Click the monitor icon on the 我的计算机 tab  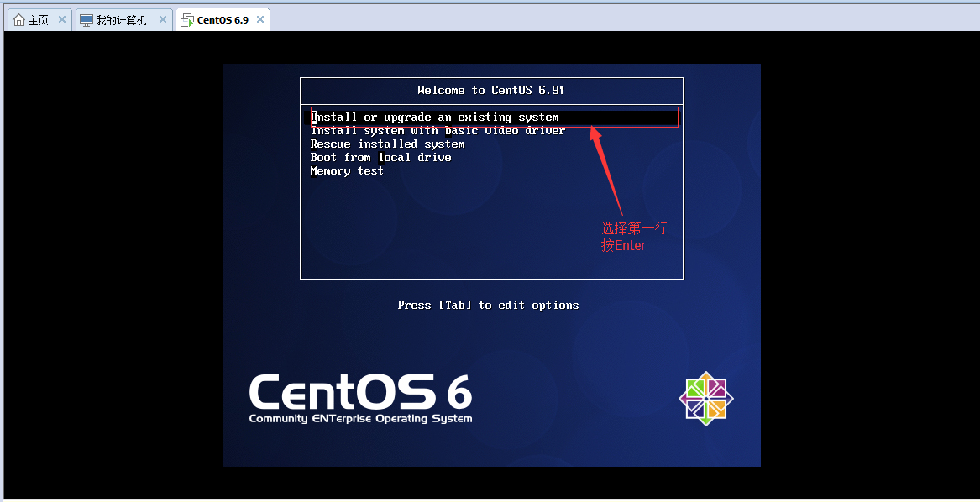(86, 20)
